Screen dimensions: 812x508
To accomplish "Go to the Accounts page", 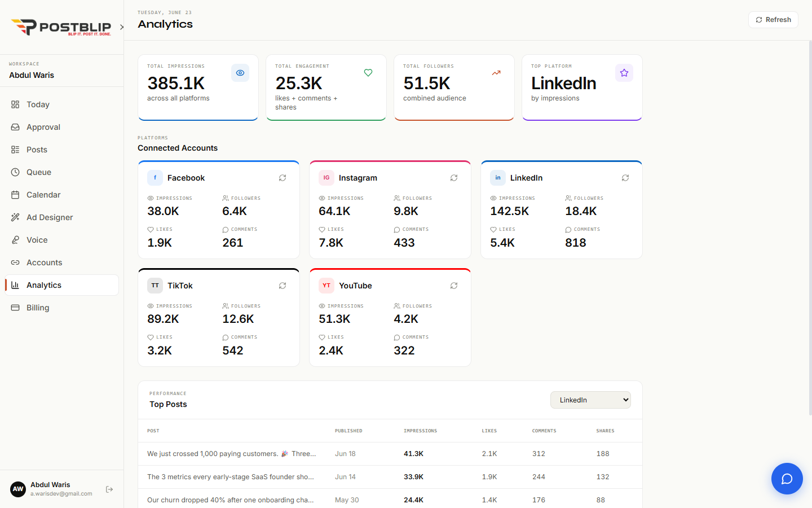I will pos(62,262).
